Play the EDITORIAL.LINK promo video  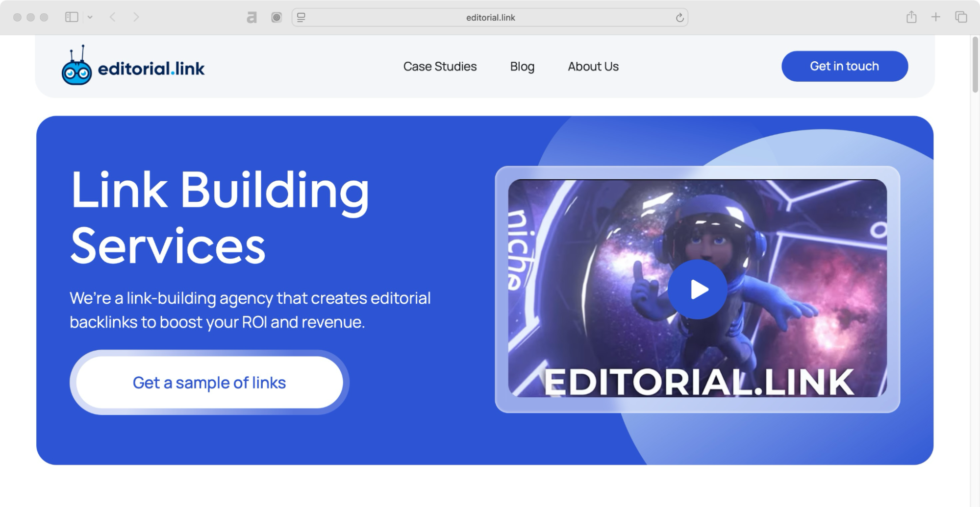coord(698,289)
